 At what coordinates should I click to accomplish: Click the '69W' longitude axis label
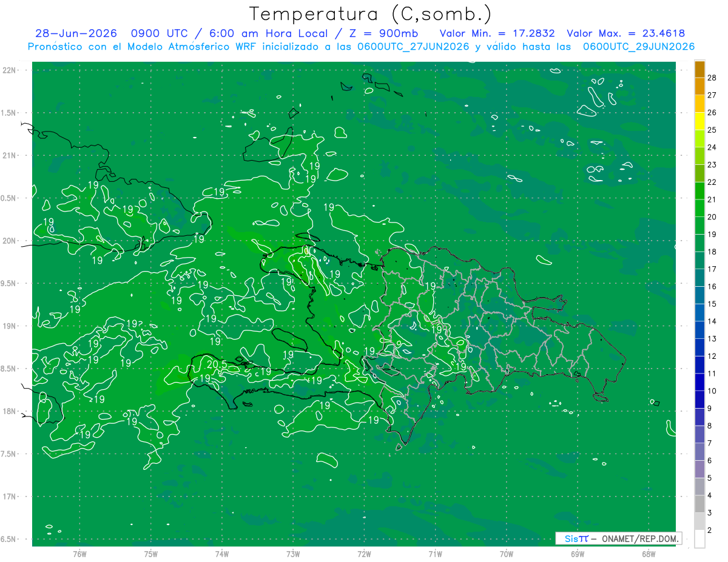point(578,554)
